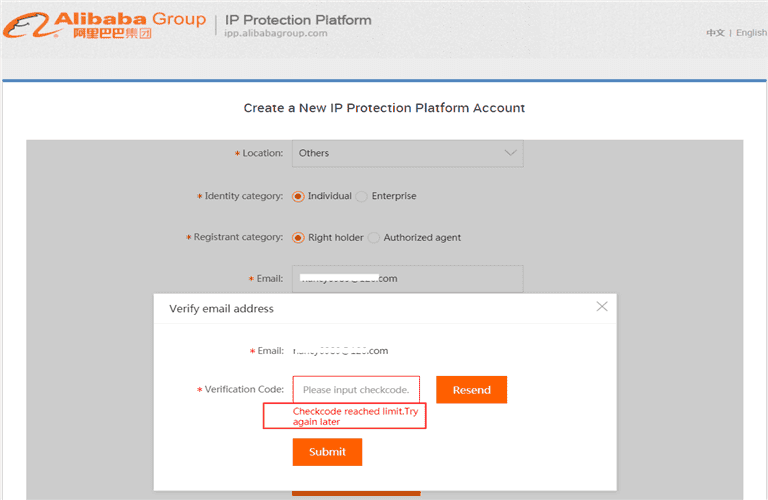Click the Alibaba Group logo
768x500 pixels.
coord(103,24)
